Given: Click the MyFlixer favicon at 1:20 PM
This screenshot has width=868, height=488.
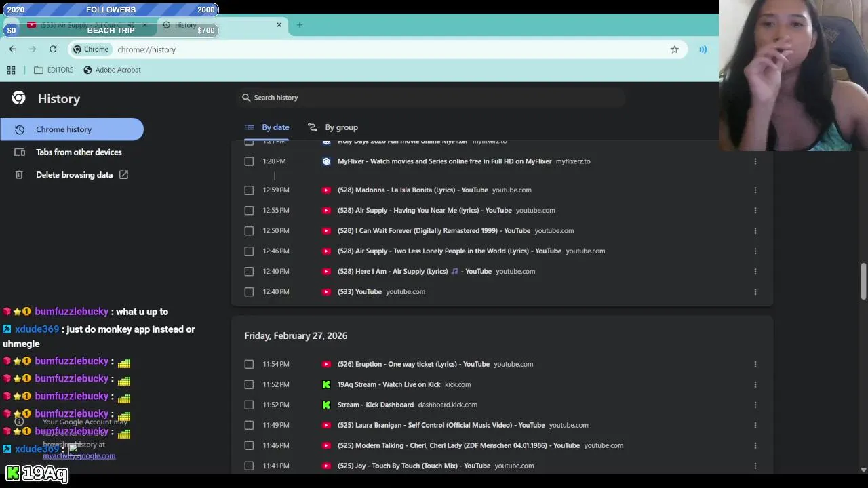Looking at the screenshot, I should (326, 161).
